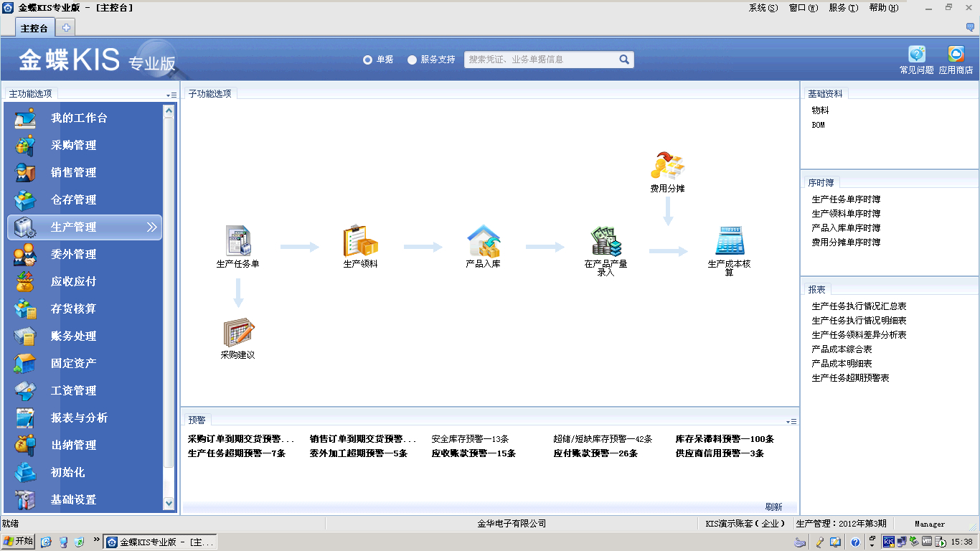980x551 pixels.
Task: Open 生产任务单序时簿 link
Action: coord(846,199)
